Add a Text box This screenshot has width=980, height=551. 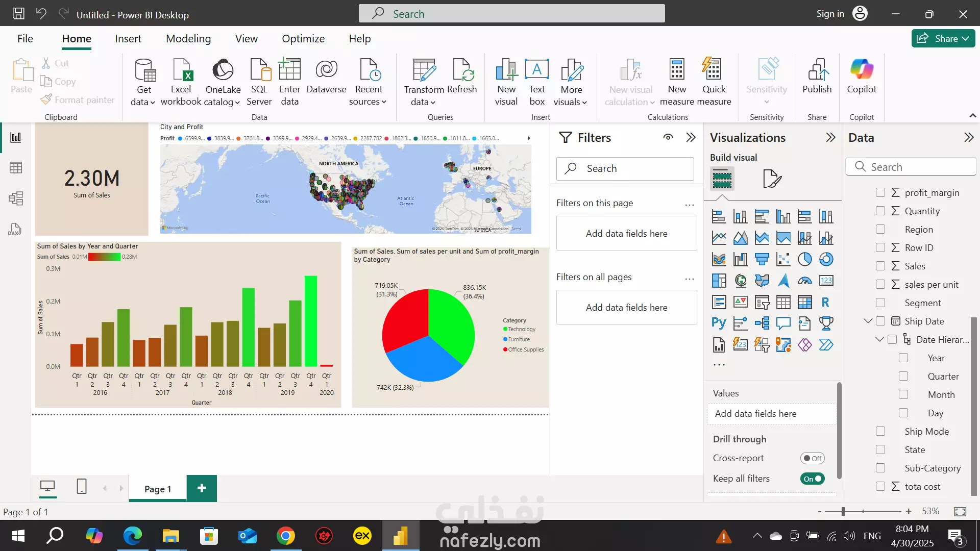[537, 82]
